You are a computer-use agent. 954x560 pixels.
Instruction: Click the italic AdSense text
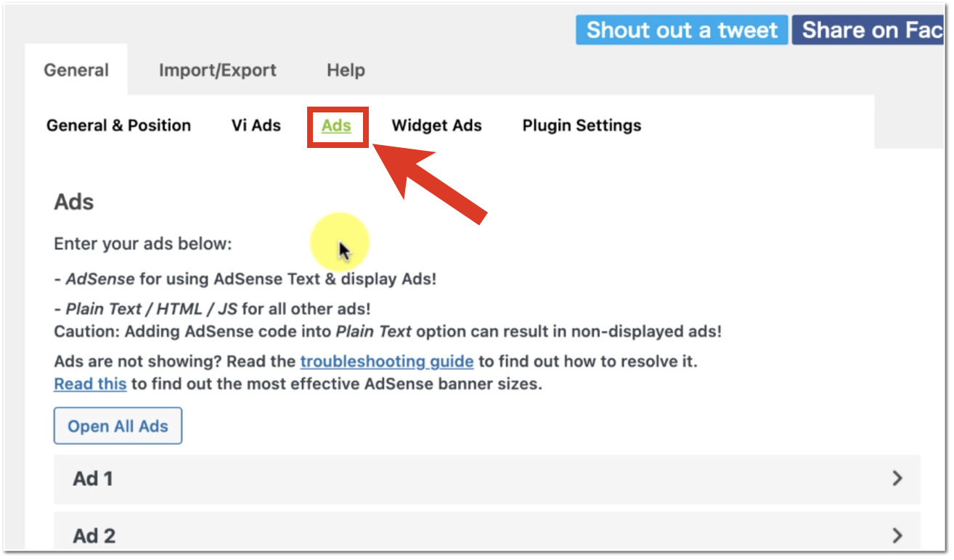[x=100, y=279]
